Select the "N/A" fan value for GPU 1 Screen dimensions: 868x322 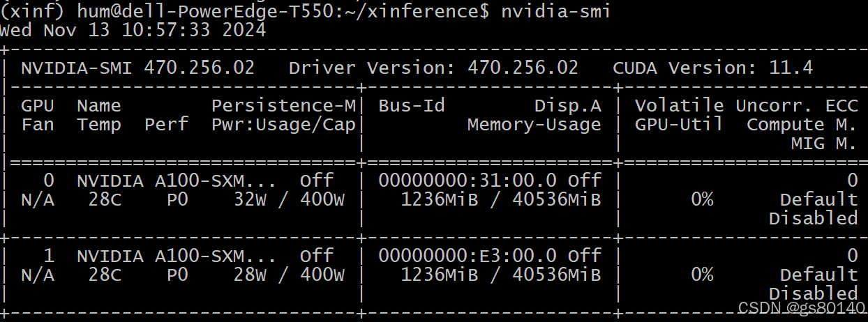(38, 275)
